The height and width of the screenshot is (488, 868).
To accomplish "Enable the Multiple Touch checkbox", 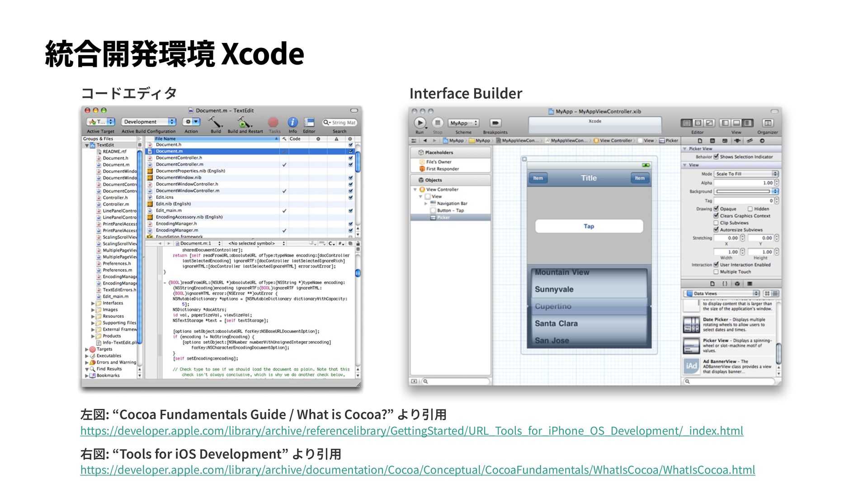I will (716, 272).
